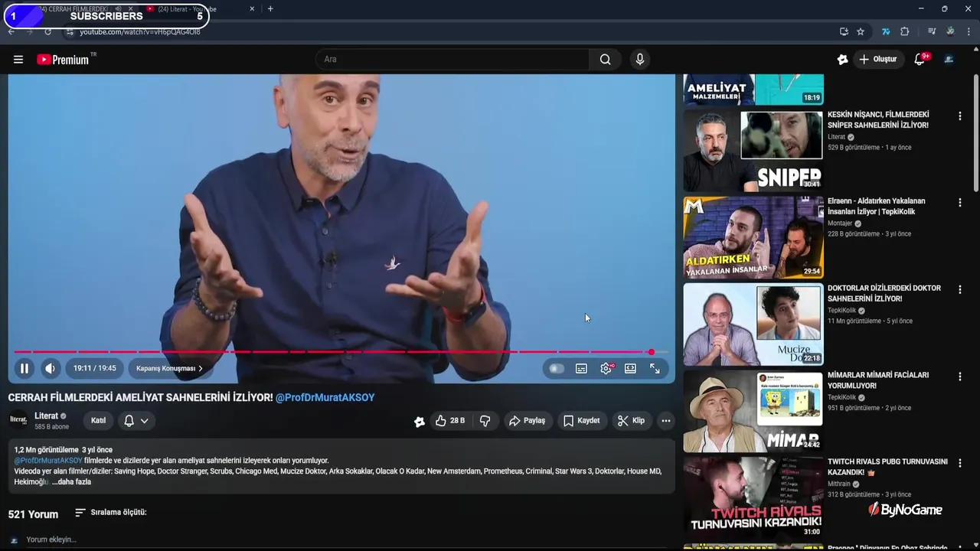980x551 pixels.
Task: Open the Sıralama ölçütü sort dropdown
Action: pos(110,512)
